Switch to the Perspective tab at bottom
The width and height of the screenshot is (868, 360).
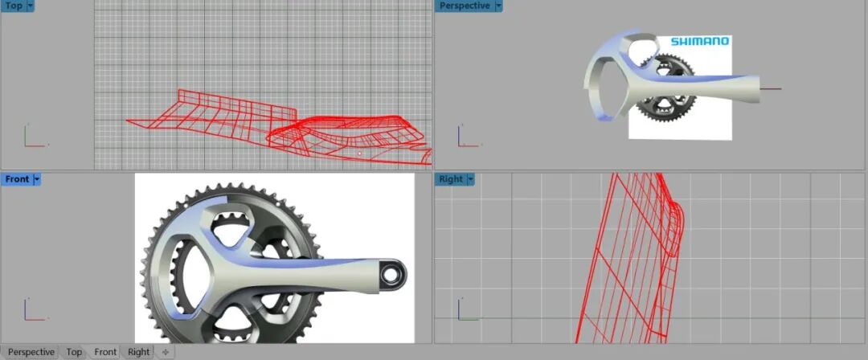click(x=31, y=352)
